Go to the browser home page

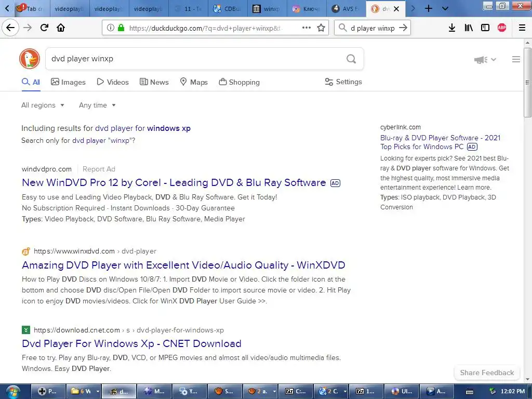pos(61,28)
